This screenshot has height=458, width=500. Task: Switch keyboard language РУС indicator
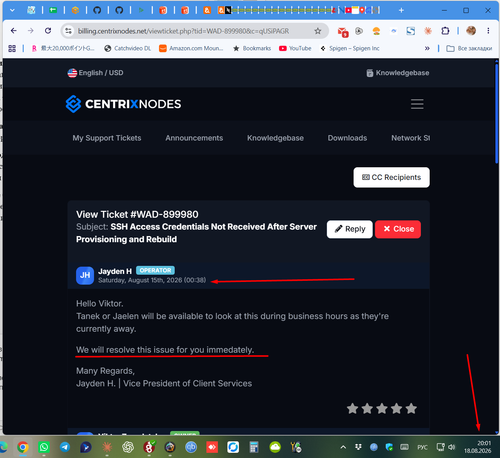pyautogui.click(x=422, y=447)
